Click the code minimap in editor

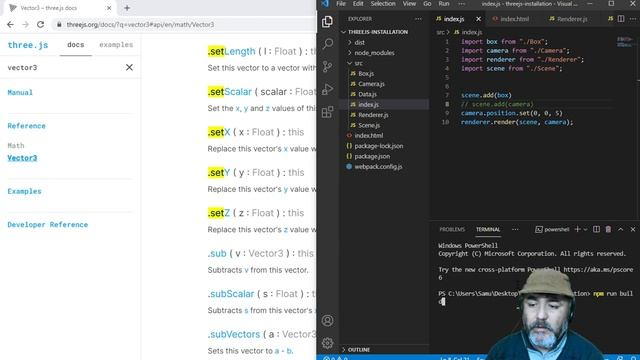click(625, 42)
